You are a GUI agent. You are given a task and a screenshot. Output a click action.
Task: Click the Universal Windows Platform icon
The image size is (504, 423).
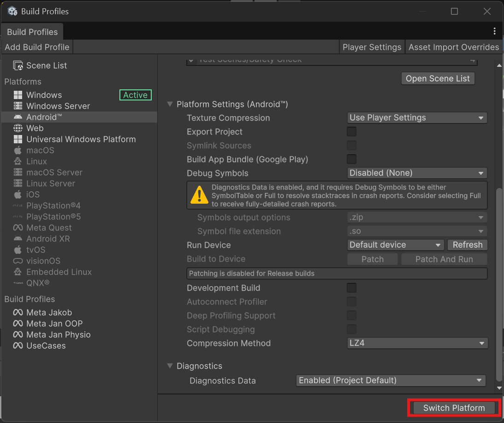pyautogui.click(x=18, y=140)
